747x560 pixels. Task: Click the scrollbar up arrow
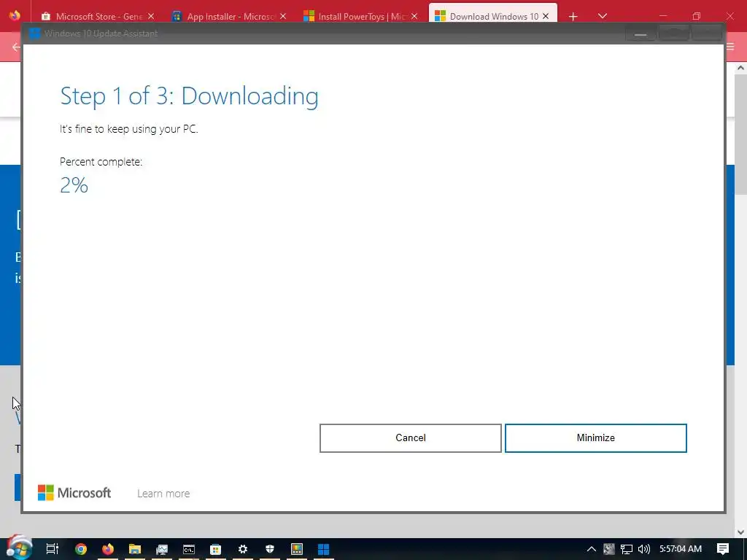point(741,68)
